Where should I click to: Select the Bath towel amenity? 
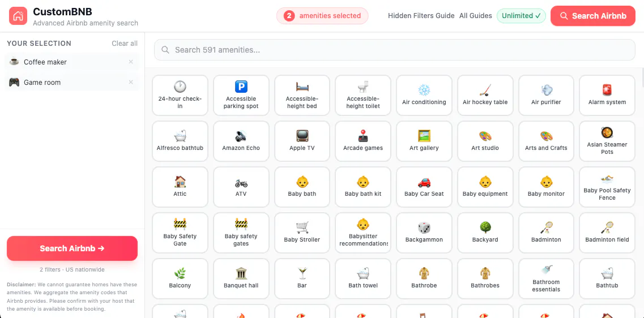pos(363,278)
